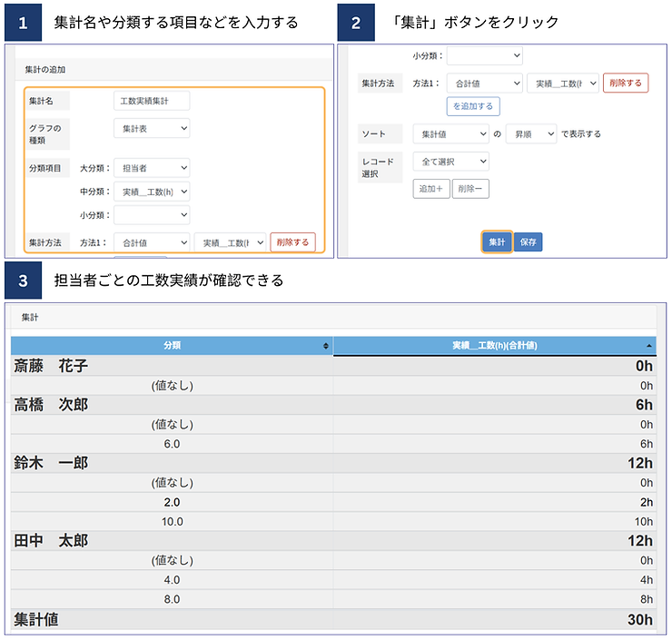The height and width of the screenshot is (640, 672).
Task: Expand the 大分類 dropdown set to 担当者
Action: coord(152,168)
